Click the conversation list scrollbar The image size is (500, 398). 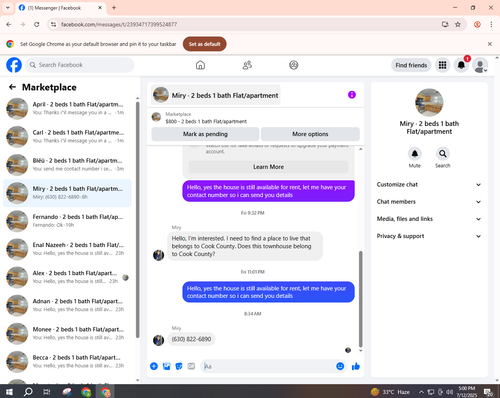[x=137, y=220]
